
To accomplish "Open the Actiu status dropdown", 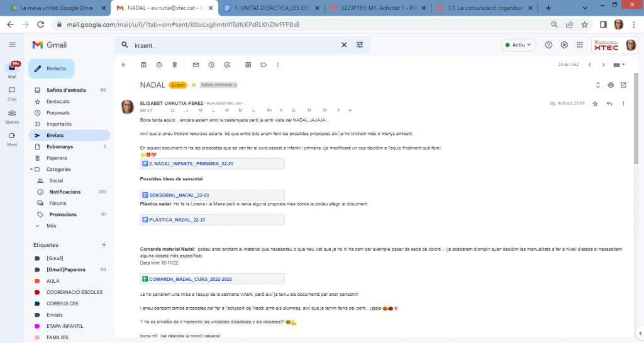I will [519, 45].
